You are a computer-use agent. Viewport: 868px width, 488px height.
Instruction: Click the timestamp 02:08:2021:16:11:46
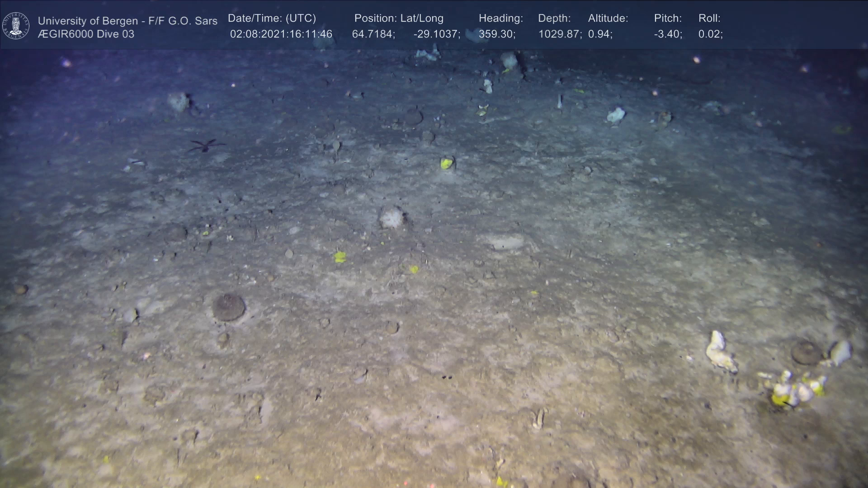[281, 34]
